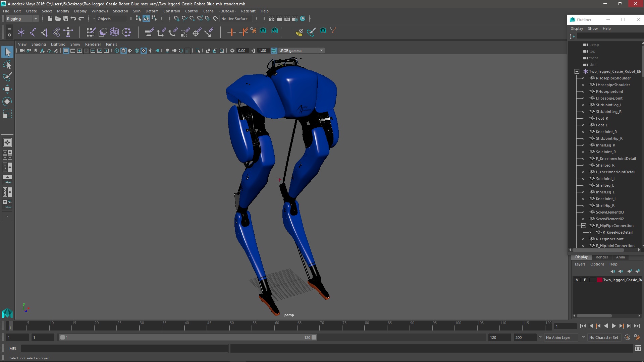The height and width of the screenshot is (362, 644).
Task: Collapse the R_HipPipeConnection tree node
Action: 584,226
